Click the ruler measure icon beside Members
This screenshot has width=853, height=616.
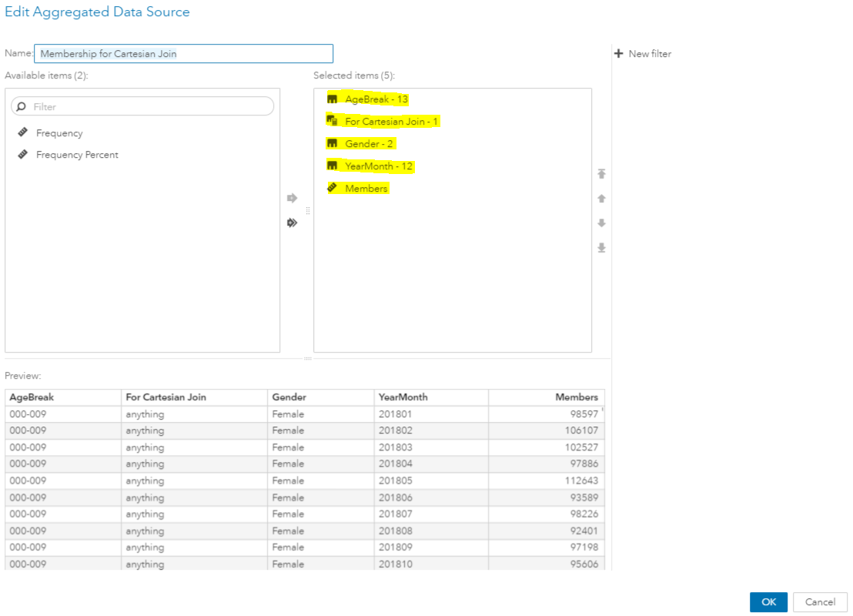(333, 188)
